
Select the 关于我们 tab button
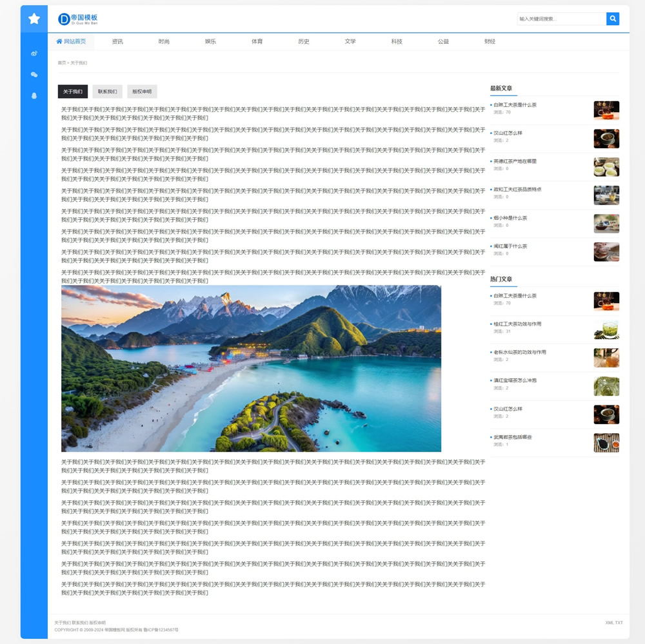click(x=72, y=92)
